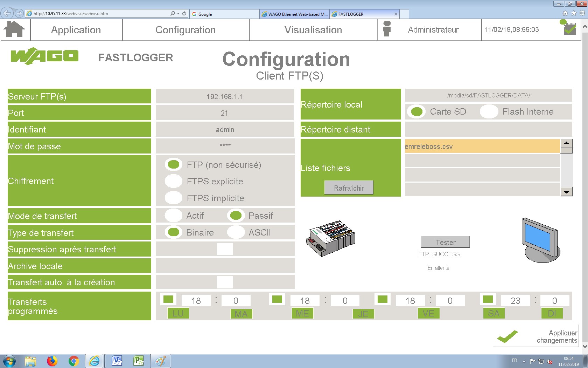Edit the Répertoire distant field

coord(489,129)
